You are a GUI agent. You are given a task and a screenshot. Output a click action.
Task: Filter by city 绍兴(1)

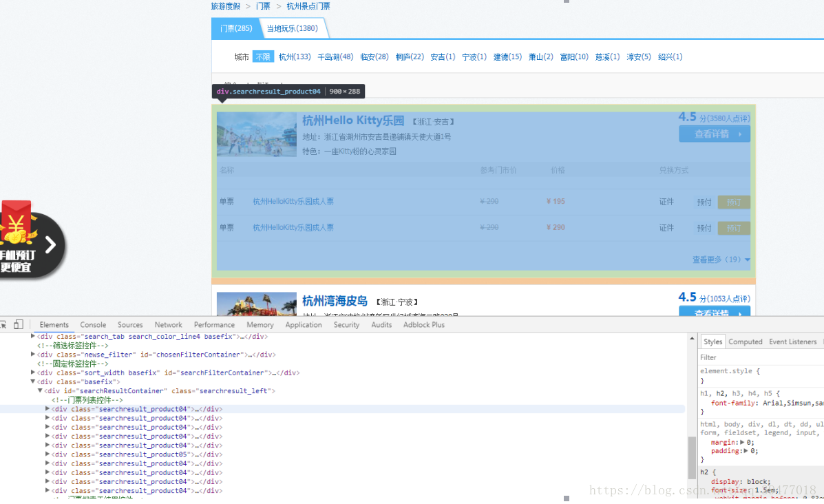pos(670,56)
